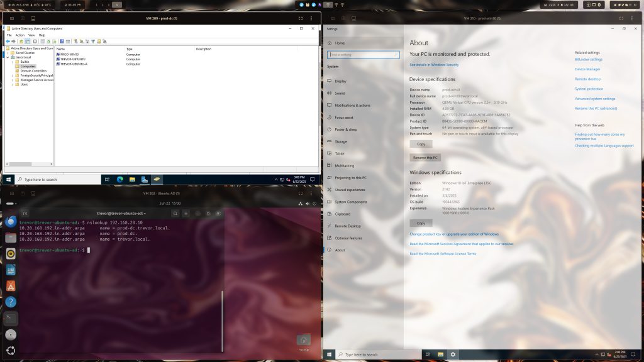Open the Start menu on the prod-win10 VM

(329, 354)
